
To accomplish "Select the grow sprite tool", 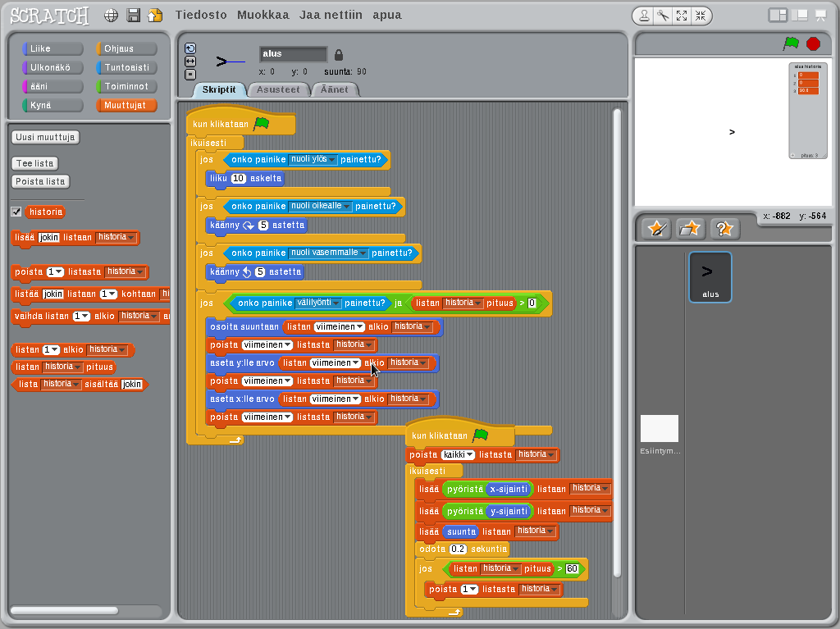I will point(682,16).
